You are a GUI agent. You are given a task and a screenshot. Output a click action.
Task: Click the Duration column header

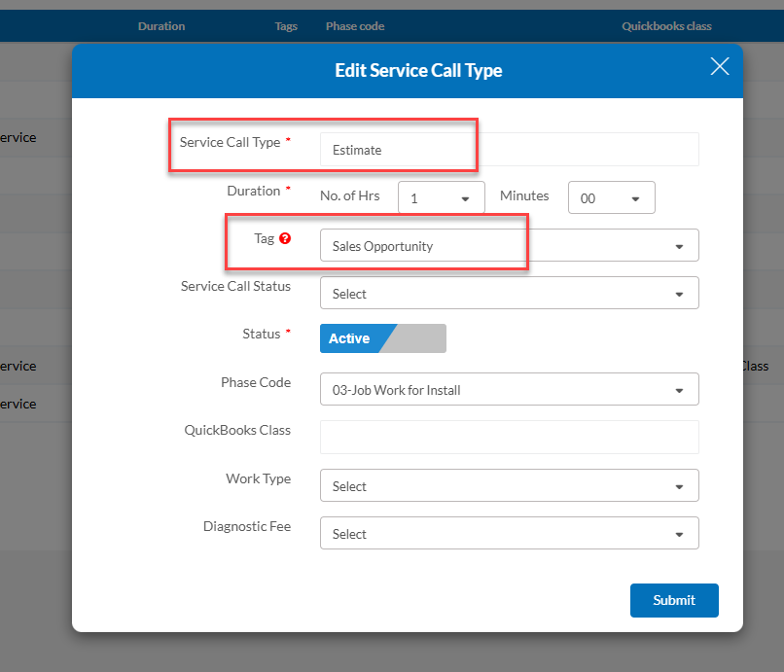point(161,26)
